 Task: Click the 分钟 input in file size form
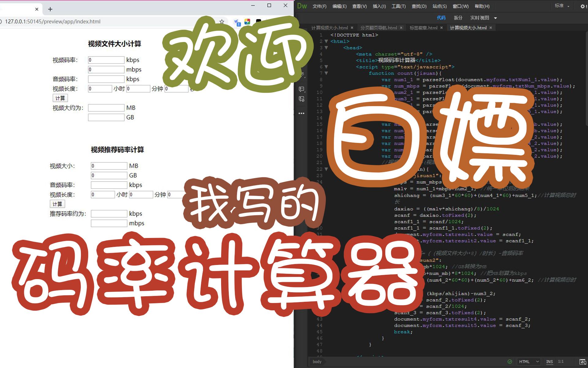pyautogui.click(x=138, y=89)
